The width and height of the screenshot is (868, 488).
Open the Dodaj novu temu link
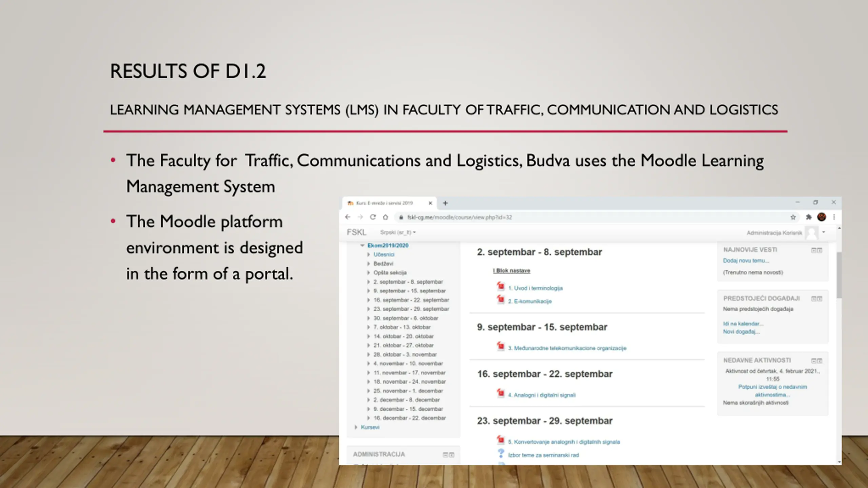pos(746,261)
